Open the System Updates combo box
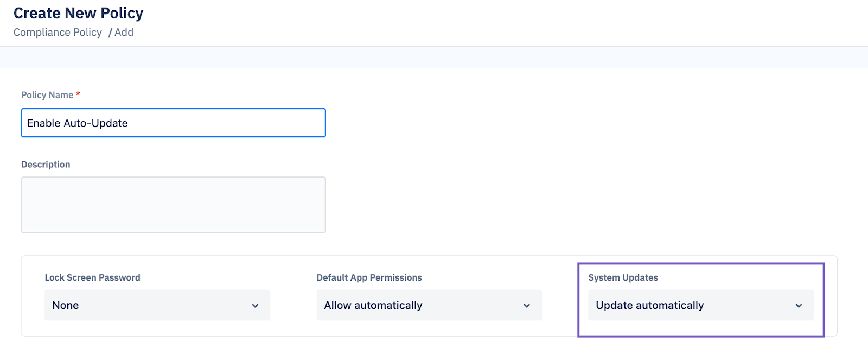The width and height of the screenshot is (868, 354). pos(701,305)
